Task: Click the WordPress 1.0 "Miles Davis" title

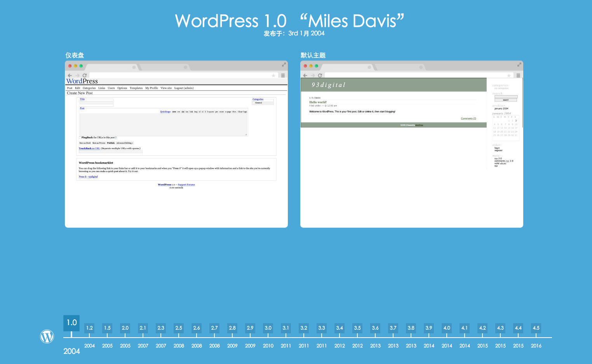Action: pos(289,21)
